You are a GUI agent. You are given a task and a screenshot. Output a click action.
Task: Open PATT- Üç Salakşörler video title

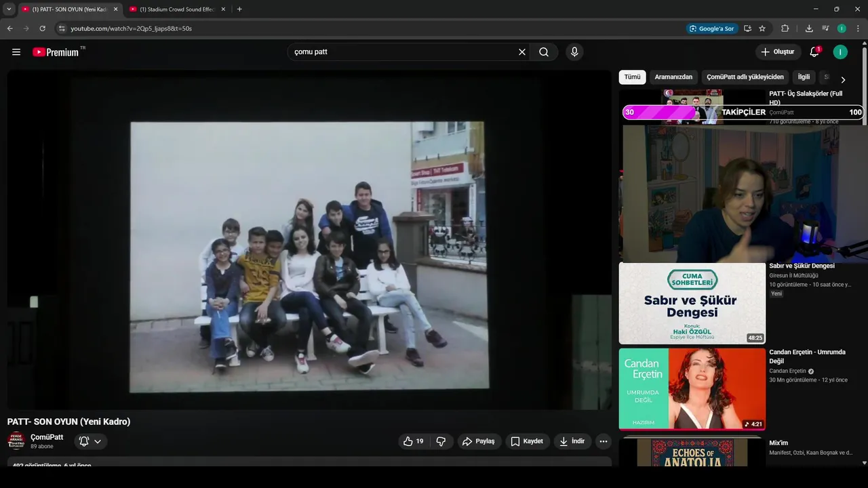[806, 98]
